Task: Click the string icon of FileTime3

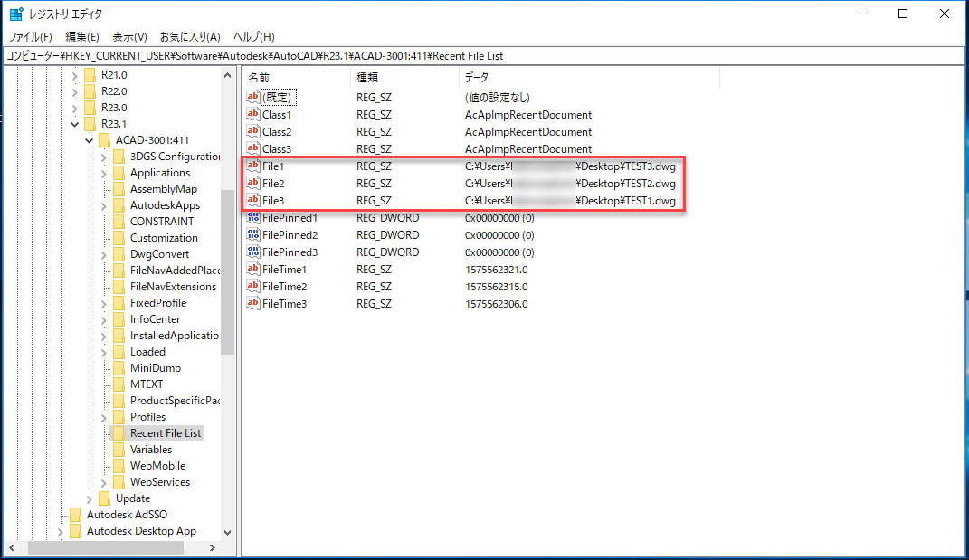Action: pyautogui.click(x=252, y=303)
